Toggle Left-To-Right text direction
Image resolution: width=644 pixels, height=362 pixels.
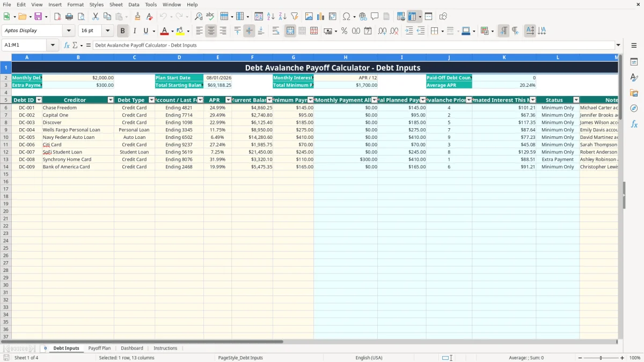pos(503,31)
